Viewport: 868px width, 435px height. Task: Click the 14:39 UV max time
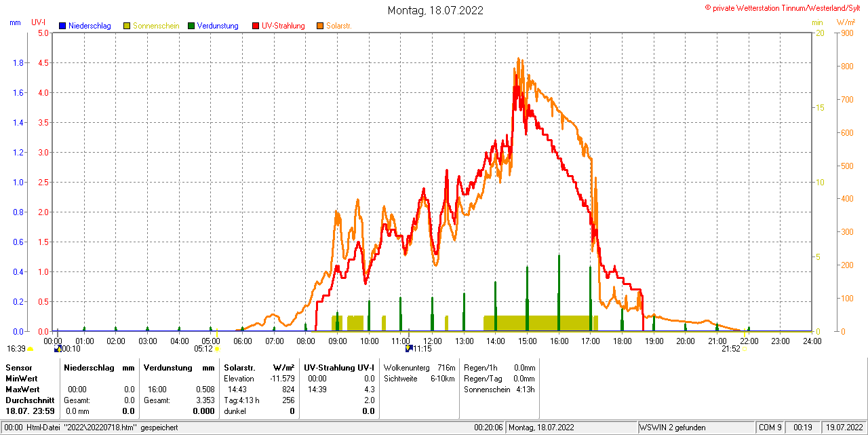click(317, 390)
